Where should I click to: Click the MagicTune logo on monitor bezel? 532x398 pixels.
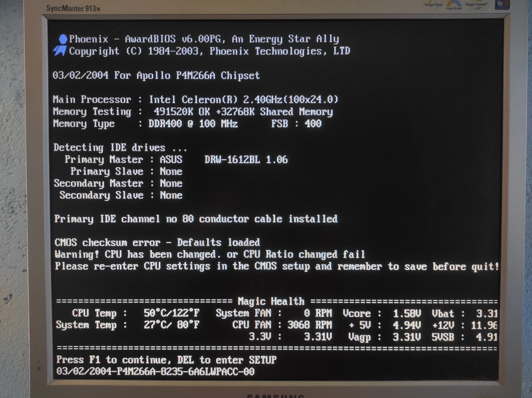click(x=434, y=4)
